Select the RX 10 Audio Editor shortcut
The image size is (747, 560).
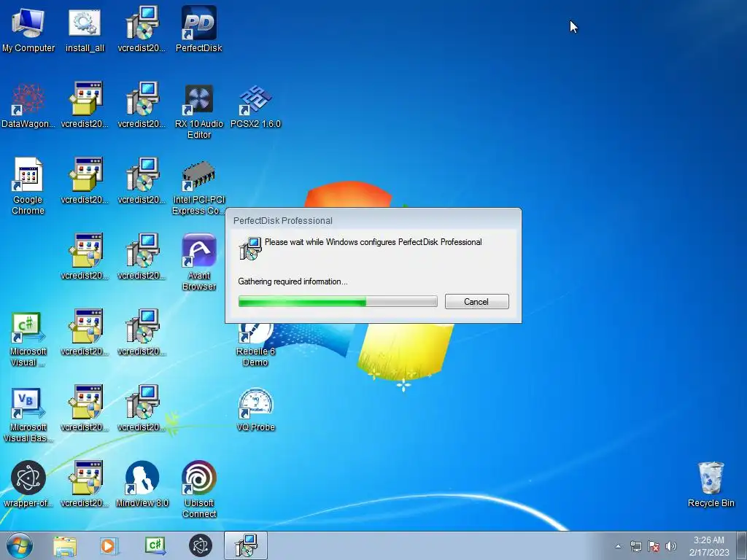[x=198, y=111]
